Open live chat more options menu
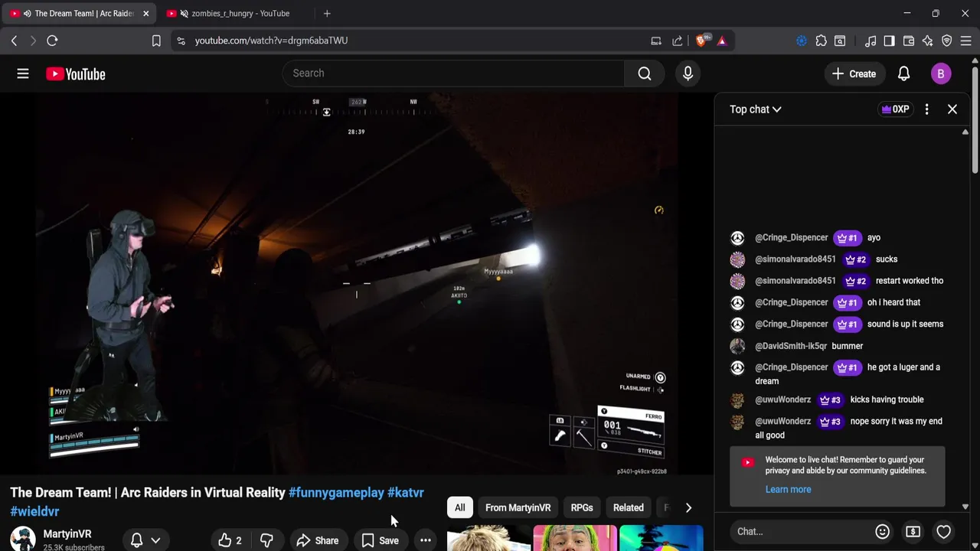Viewport: 980px width, 551px height. (926, 109)
